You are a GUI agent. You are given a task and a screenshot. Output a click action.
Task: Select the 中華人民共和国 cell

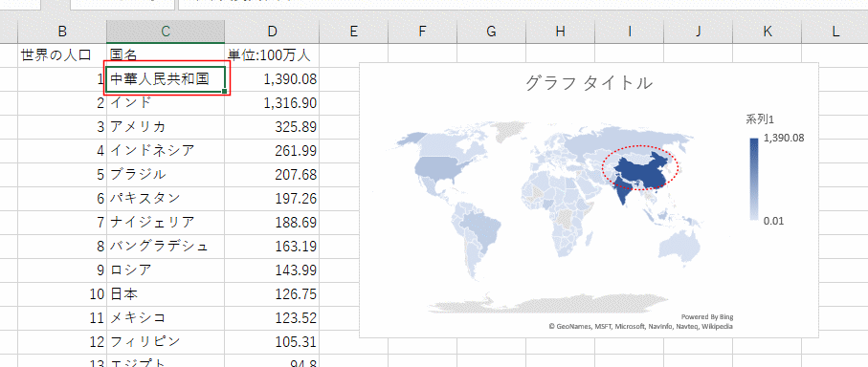pyautogui.click(x=166, y=79)
